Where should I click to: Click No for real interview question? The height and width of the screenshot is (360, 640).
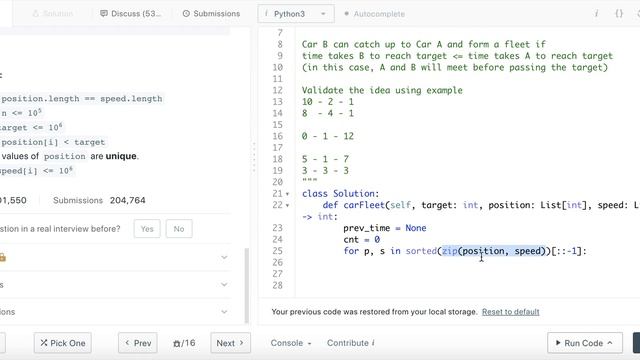pyautogui.click(x=179, y=229)
